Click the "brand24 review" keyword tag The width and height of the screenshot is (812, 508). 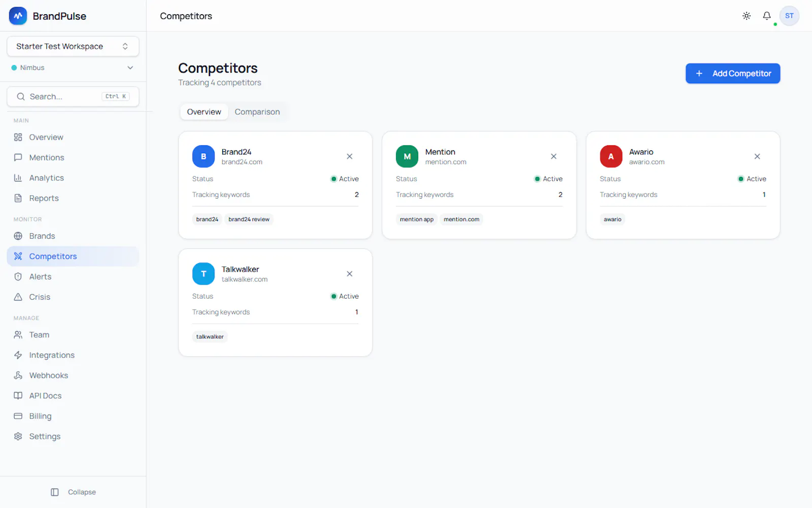point(249,219)
